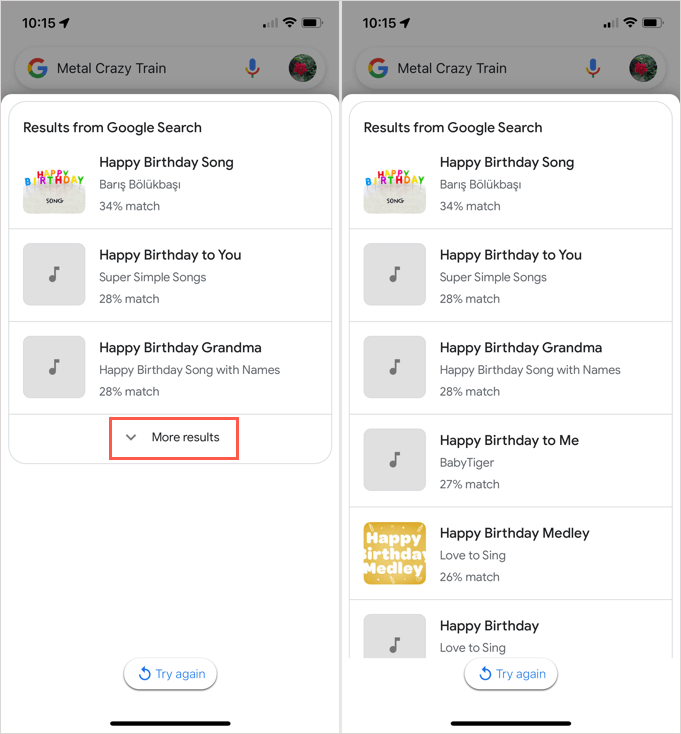681x734 pixels.
Task: Open left Happy Birthday Song thumbnail
Action: (54, 183)
